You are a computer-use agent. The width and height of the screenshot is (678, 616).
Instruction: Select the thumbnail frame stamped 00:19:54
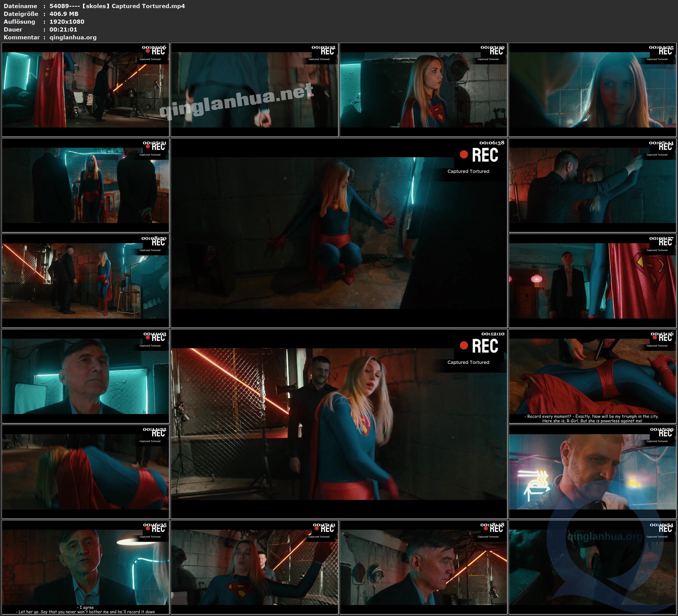tap(593, 567)
